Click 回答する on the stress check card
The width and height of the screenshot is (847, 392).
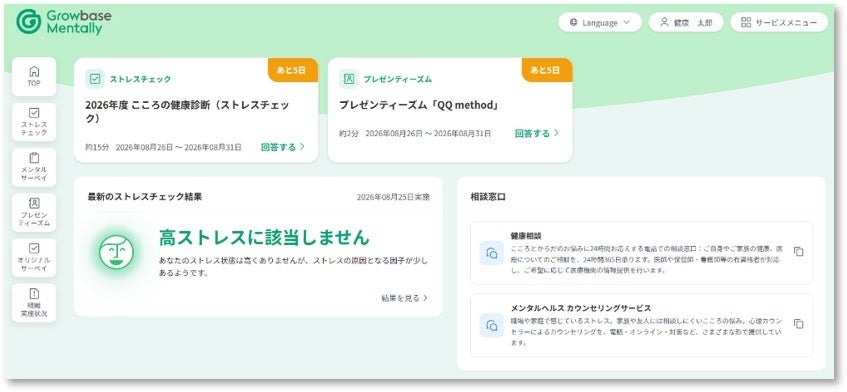283,147
